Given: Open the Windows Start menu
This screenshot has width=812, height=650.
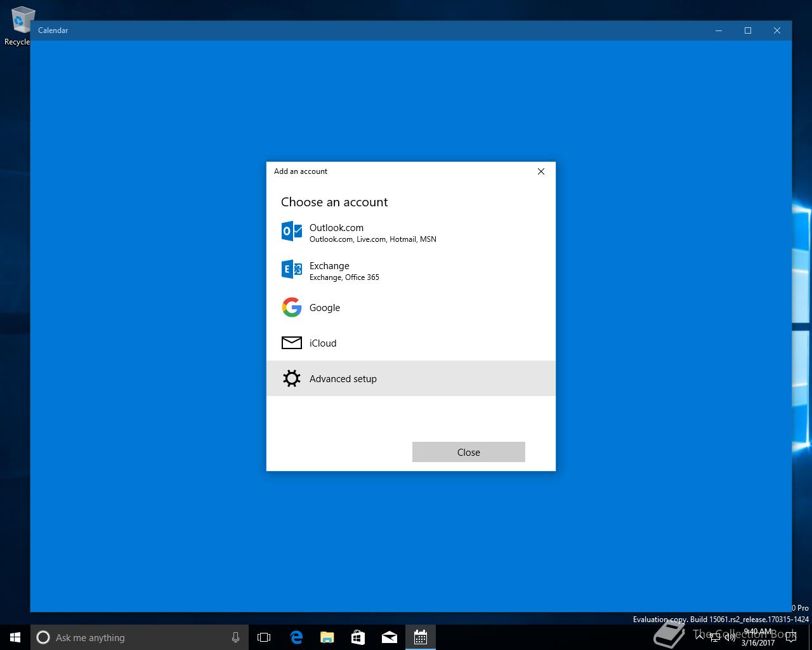Looking at the screenshot, I should click(x=15, y=637).
